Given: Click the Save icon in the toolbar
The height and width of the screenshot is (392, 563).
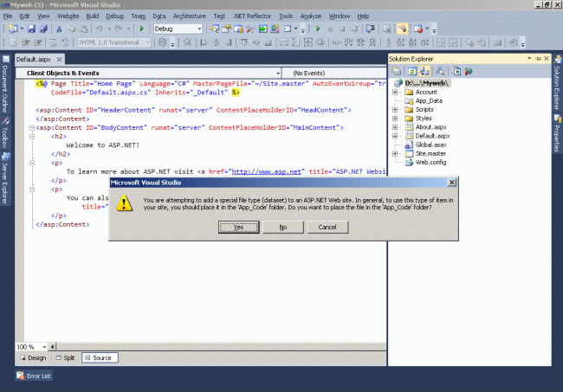Looking at the screenshot, I should [31, 29].
